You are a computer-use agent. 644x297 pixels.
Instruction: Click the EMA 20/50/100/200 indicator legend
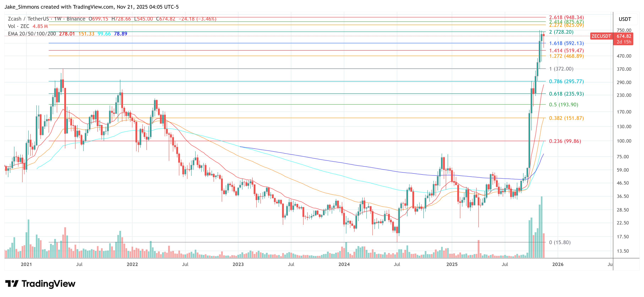click(x=32, y=34)
